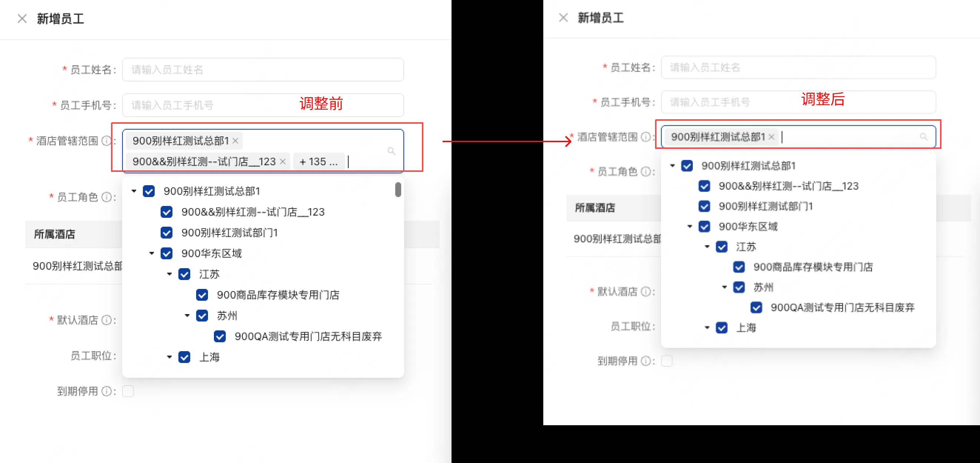Image resolution: width=980 pixels, height=463 pixels.
Task: Click left 员工姓名 input field
Action: tap(262, 70)
